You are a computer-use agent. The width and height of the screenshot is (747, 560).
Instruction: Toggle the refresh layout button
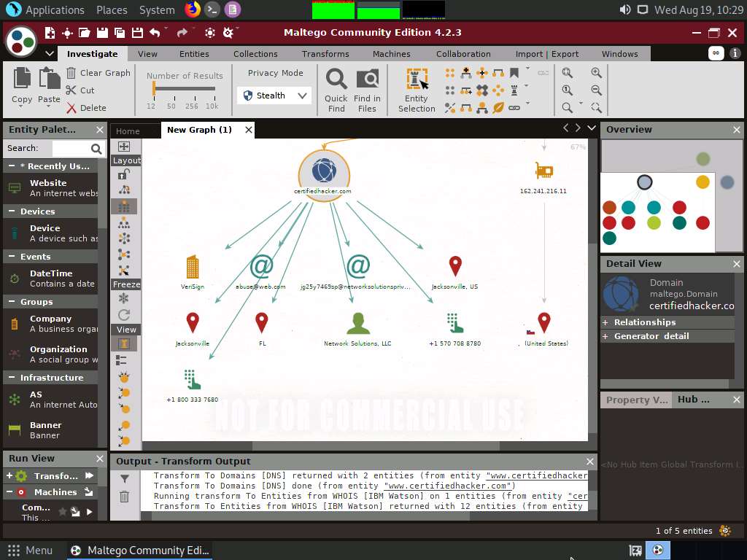point(124,315)
